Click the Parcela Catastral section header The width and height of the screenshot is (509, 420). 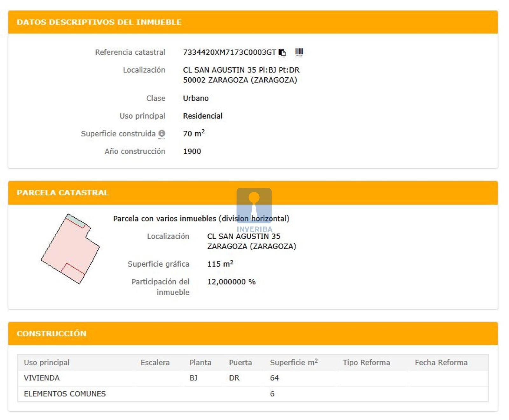pyautogui.click(x=63, y=192)
